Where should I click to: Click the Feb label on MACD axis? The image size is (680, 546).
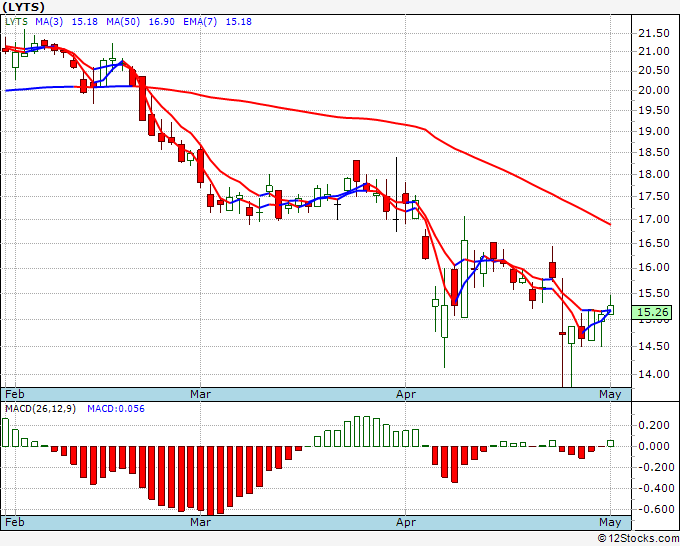[x=15, y=522]
